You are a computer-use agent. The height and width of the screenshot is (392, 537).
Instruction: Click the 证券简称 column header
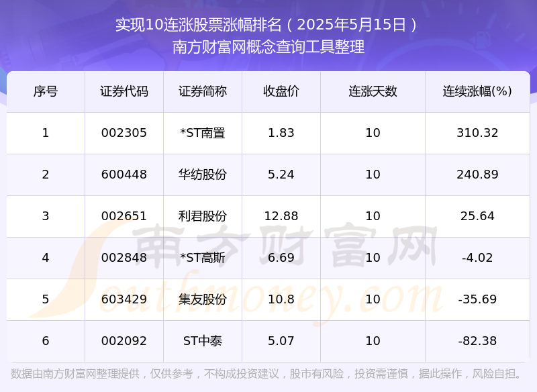pos(203,91)
